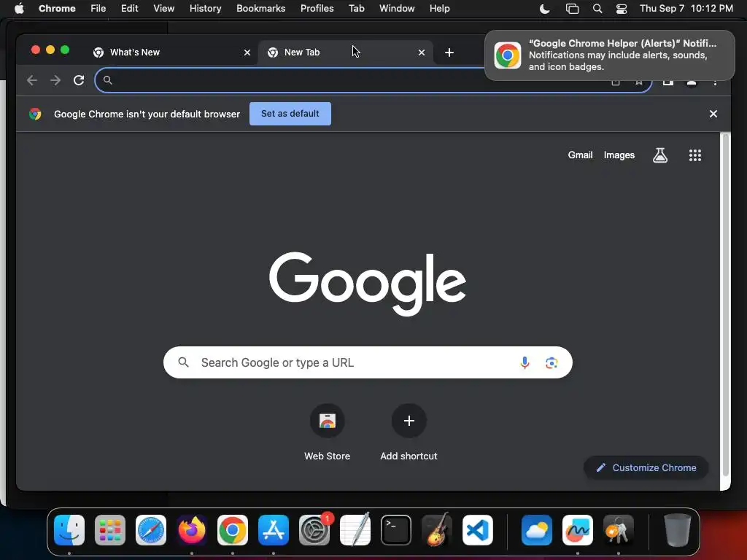Open Keychain Access from the Dock

[619, 530]
